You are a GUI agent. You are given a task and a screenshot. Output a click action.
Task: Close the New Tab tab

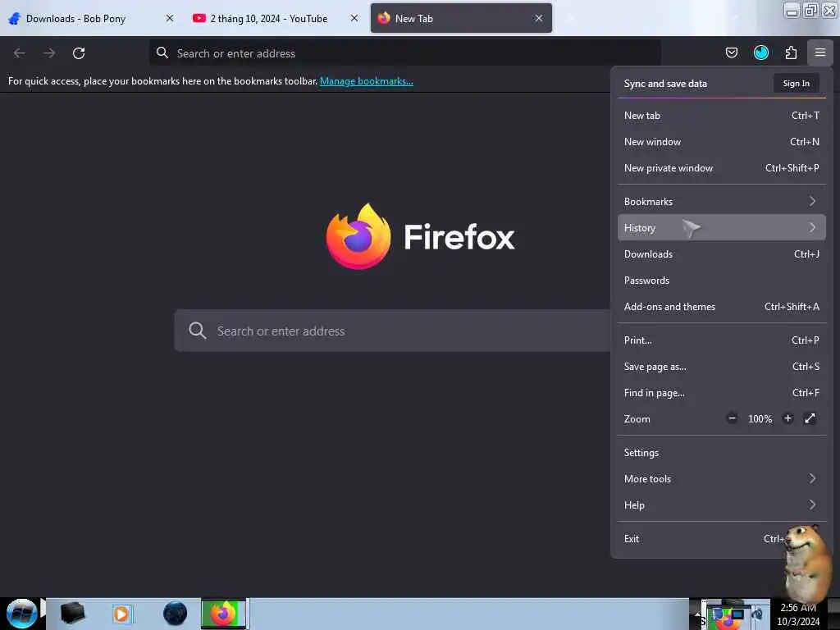538,18
